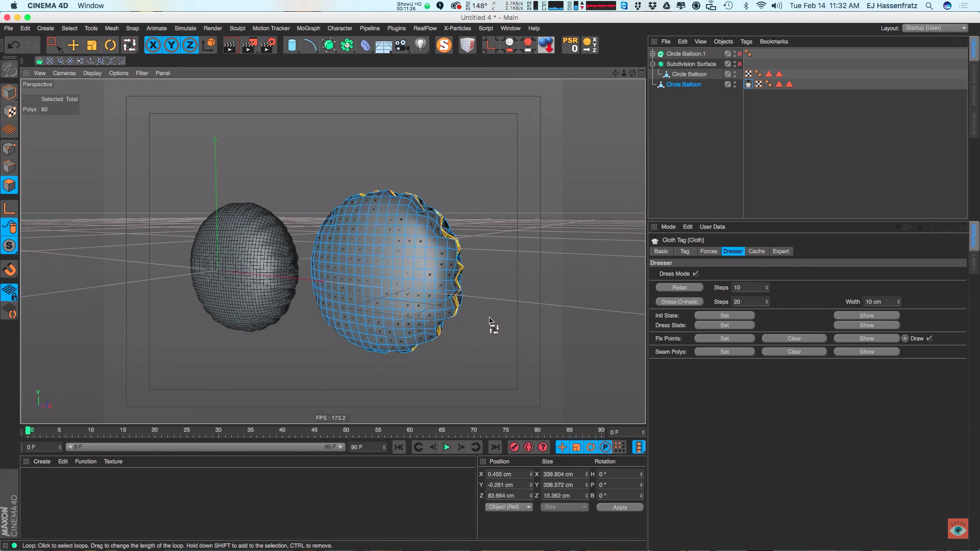This screenshot has height=551, width=980.
Task: Click the green array modeling icon
Action: pos(347,45)
